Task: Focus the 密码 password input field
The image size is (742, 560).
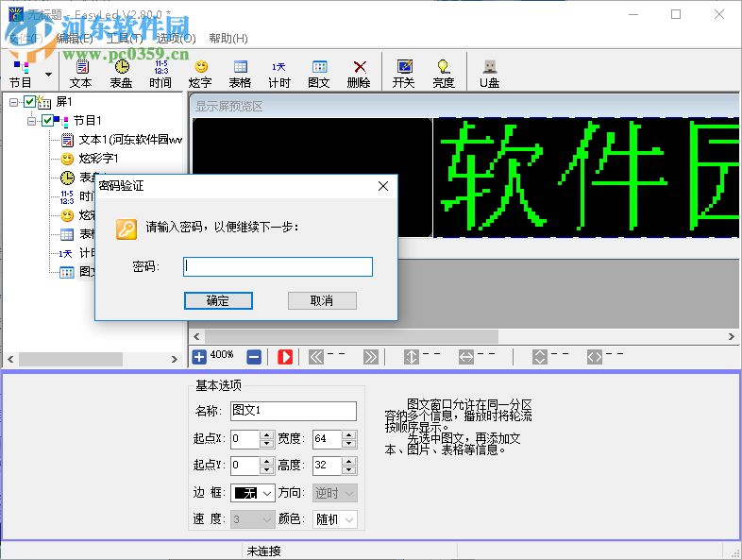Action: 278,266
